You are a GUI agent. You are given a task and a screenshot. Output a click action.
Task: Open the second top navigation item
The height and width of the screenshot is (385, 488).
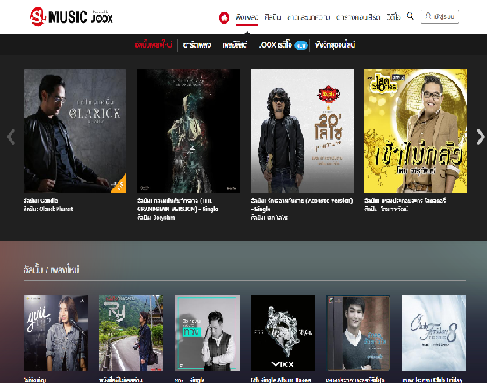[273, 17]
